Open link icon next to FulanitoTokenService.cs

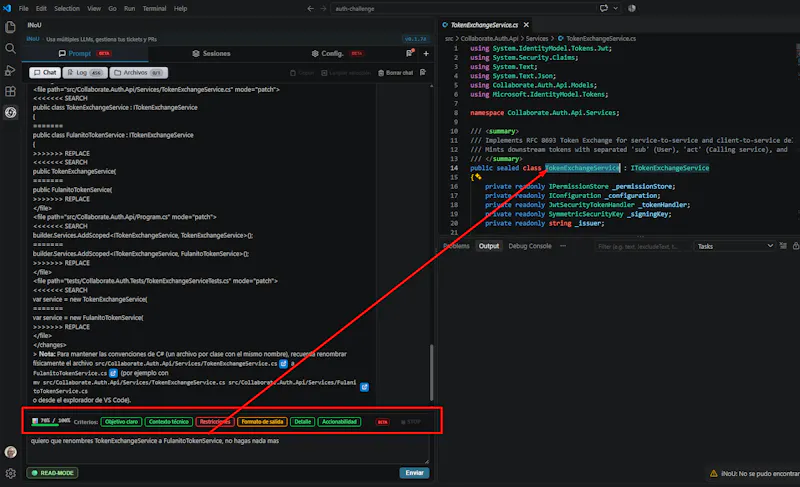tap(113, 373)
